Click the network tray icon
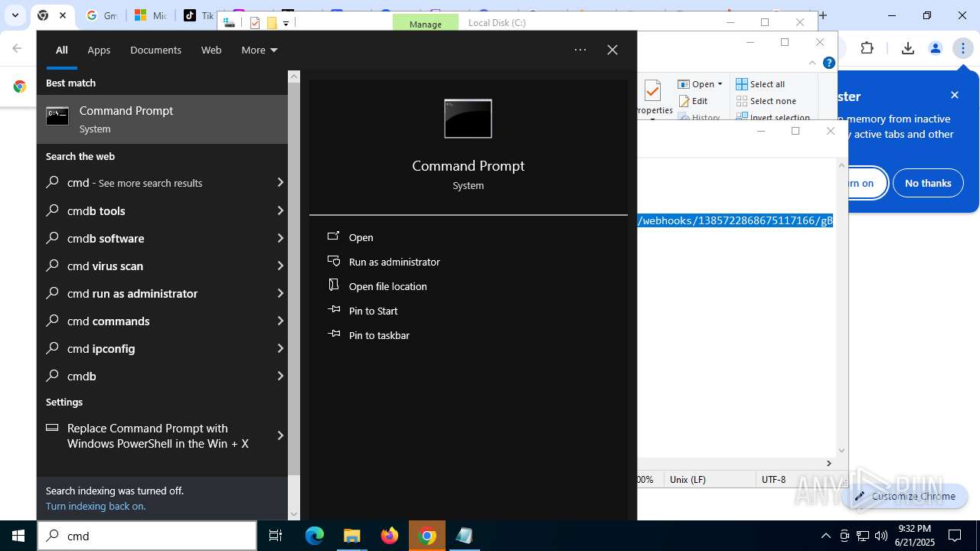This screenshot has width=980, height=551. click(863, 536)
